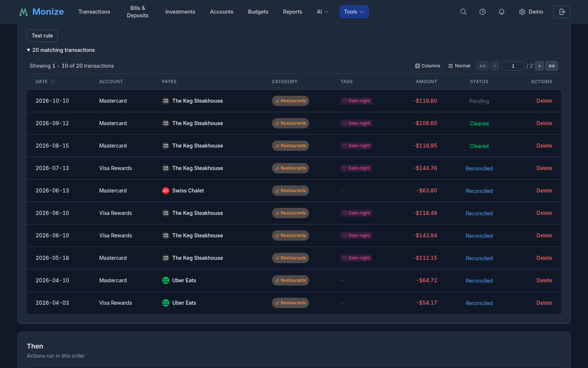The height and width of the screenshot is (368, 588).
Task: Click Date night tag on 2026-08-15 row
Action: click(356, 146)
